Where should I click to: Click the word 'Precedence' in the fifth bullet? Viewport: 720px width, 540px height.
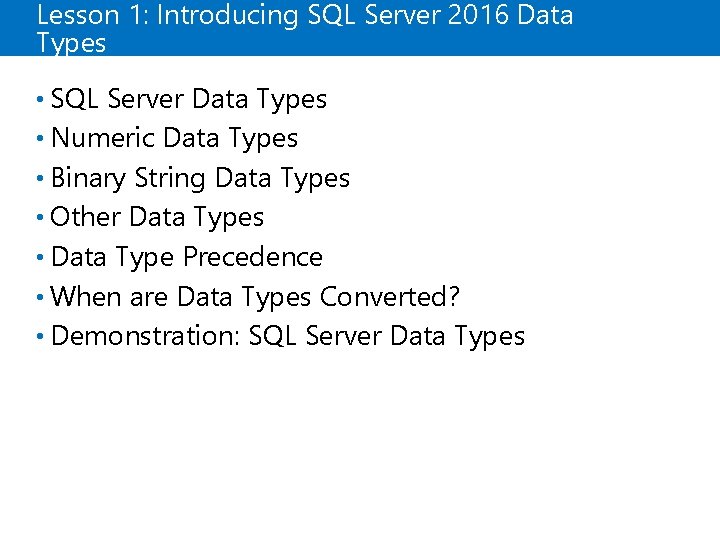tap(252, 257)
